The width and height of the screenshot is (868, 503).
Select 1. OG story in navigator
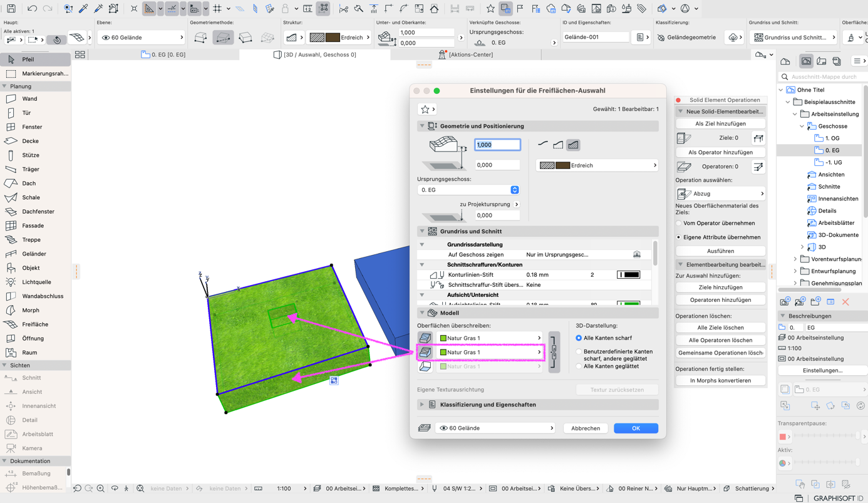(832, 138)
